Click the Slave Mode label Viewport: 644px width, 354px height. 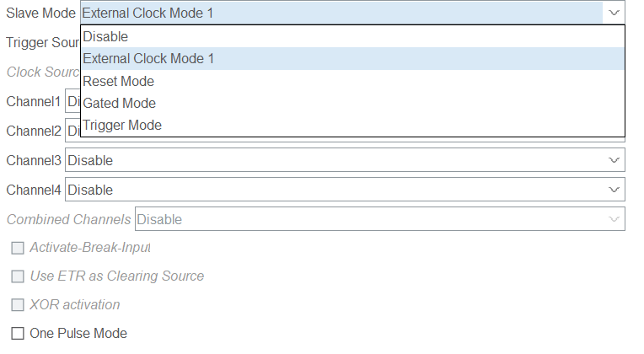pos(40,13)
